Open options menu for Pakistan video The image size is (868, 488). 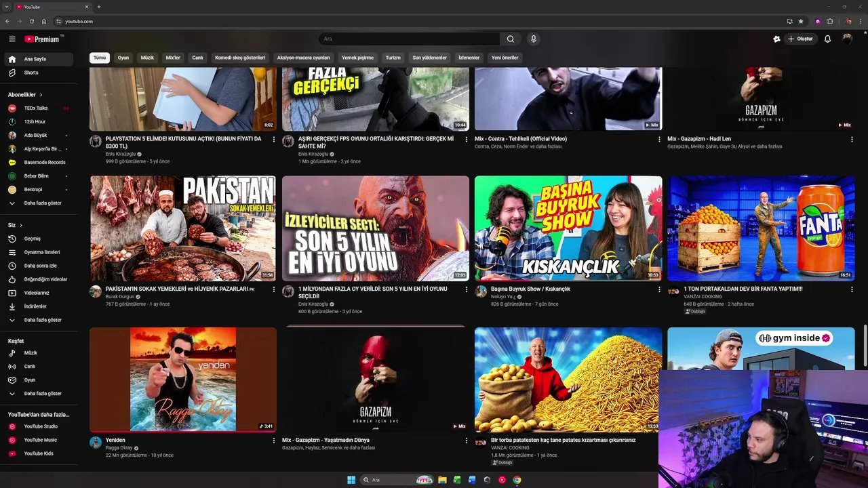tap(274, 289)
